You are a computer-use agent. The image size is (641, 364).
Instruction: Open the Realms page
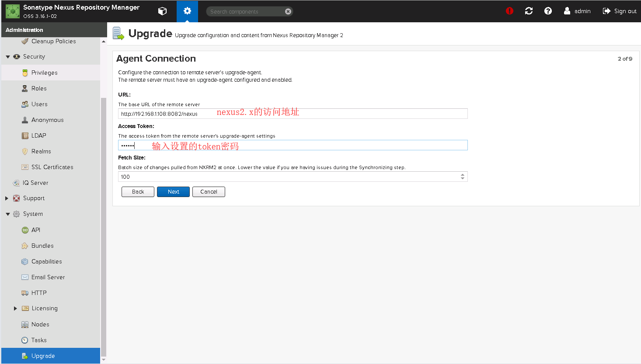click(x=41, y=151)
